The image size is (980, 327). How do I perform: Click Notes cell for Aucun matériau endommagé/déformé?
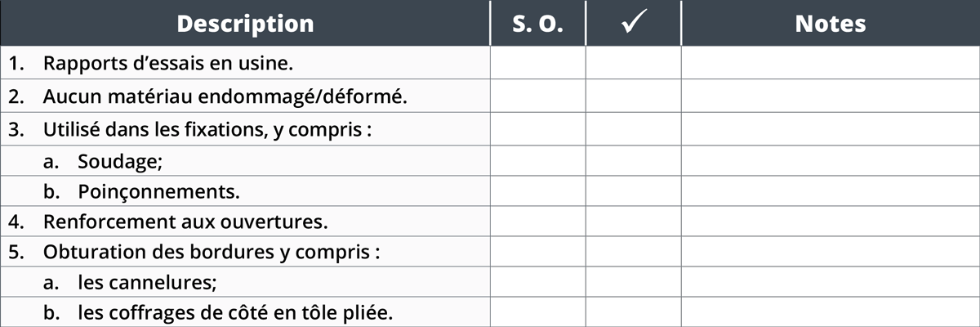831,96
